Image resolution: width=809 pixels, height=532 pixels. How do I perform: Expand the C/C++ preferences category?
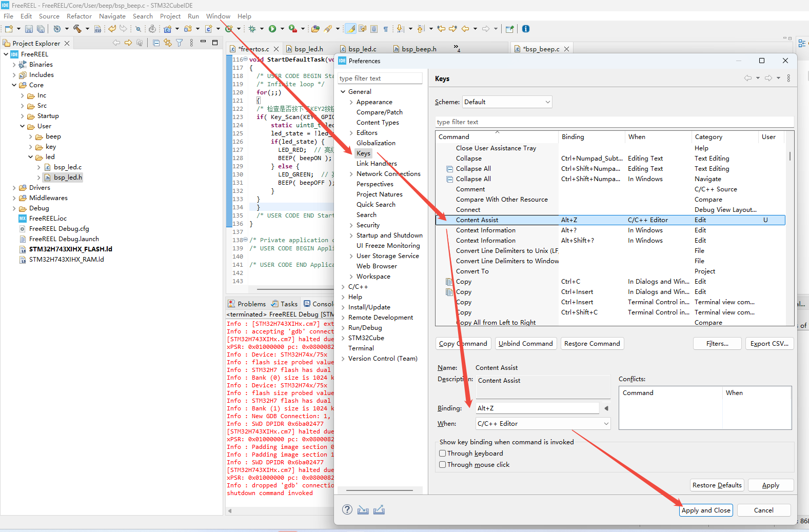tap(343, 287)
